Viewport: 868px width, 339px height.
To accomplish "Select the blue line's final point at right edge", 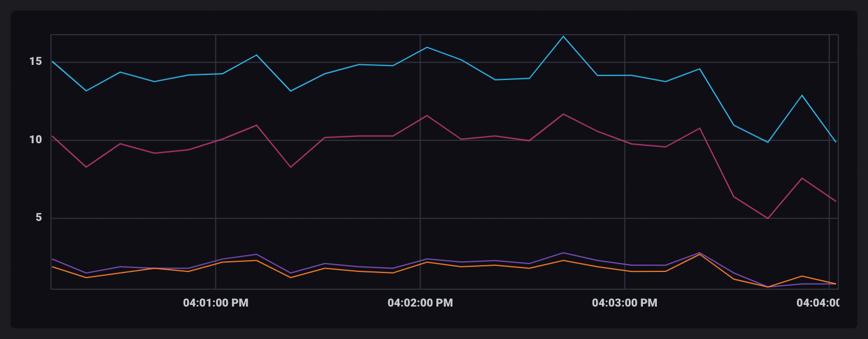I will (x=836, y=142).
